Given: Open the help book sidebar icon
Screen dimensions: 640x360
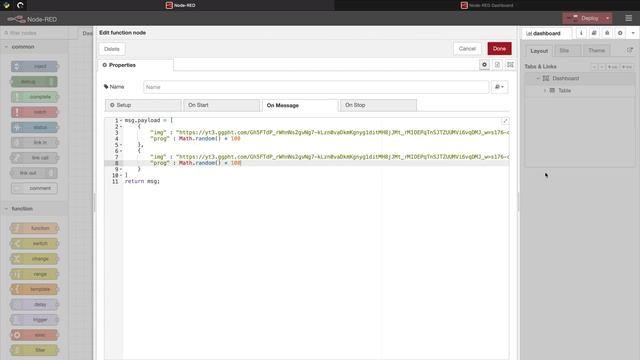Looking at the screenshot, I should 594,33.
